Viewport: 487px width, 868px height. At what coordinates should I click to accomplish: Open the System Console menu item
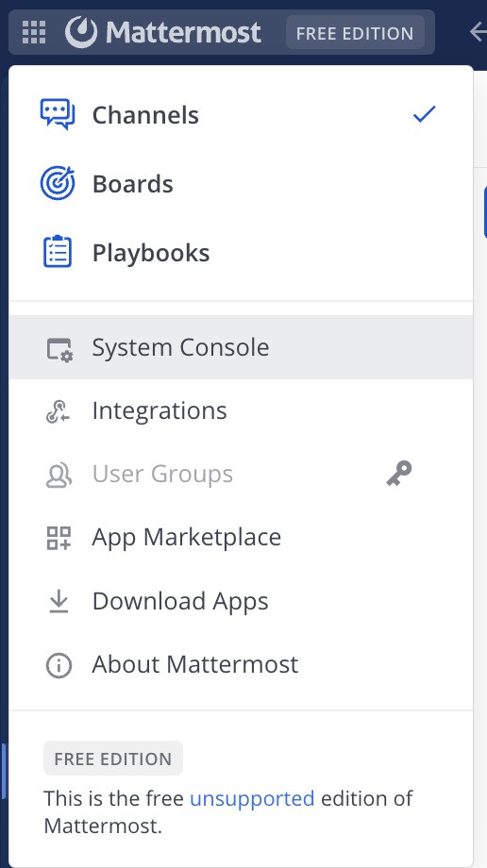(241, 347)
